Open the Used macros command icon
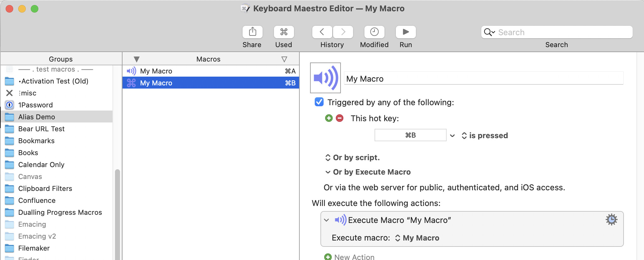 click(x=284, y=32)
